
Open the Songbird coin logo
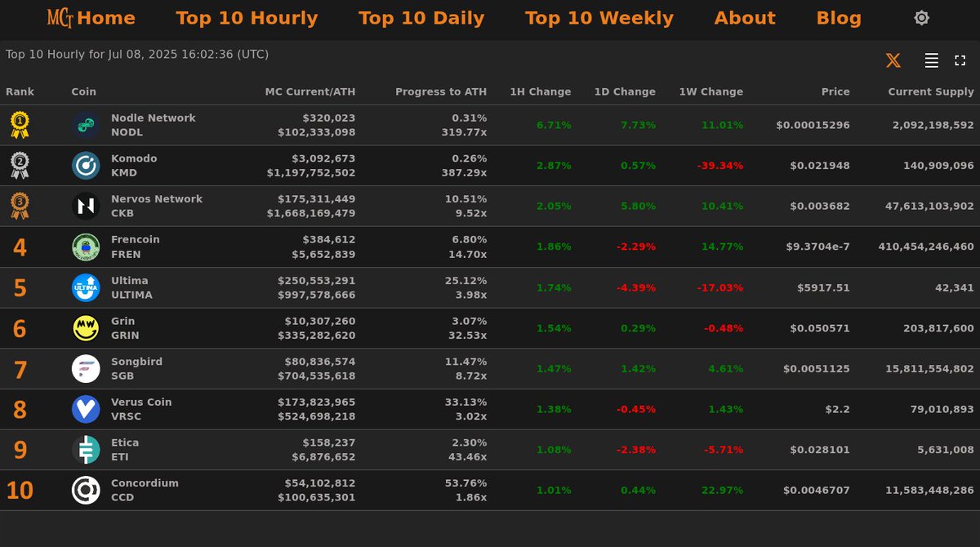point(84,368)
